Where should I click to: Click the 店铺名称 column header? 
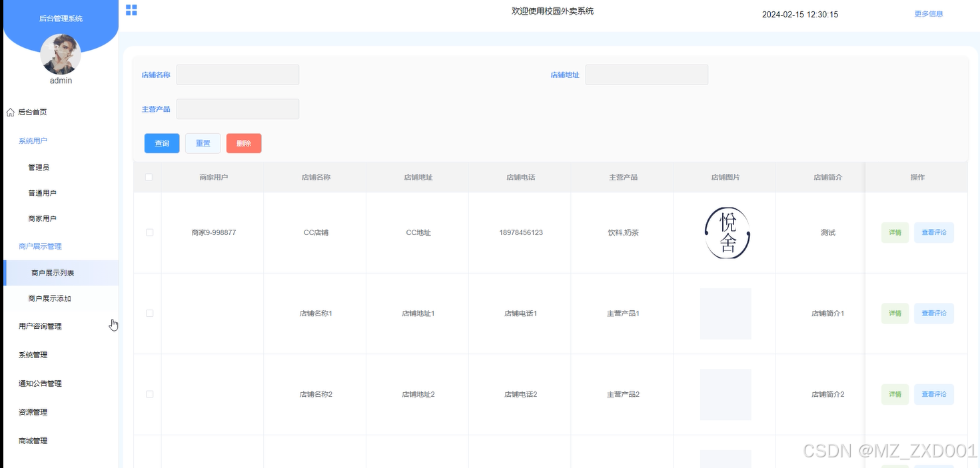[316, 177]
